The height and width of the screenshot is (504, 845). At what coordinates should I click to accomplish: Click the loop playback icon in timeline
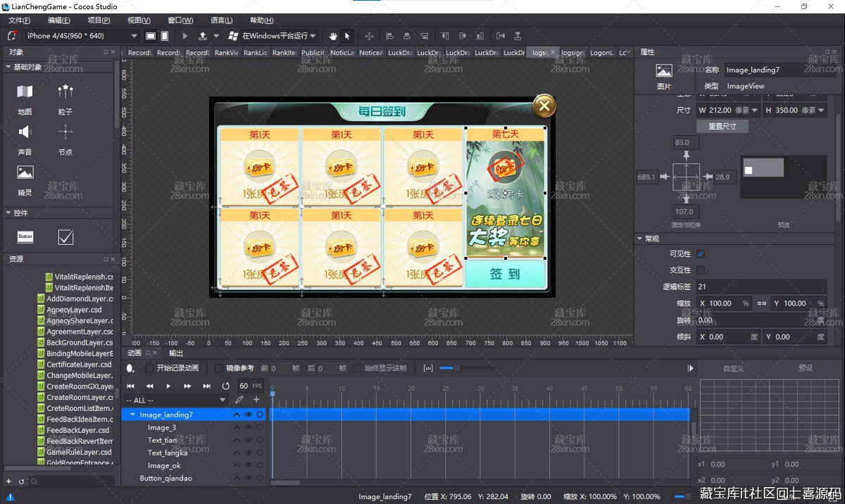point(225,386)
